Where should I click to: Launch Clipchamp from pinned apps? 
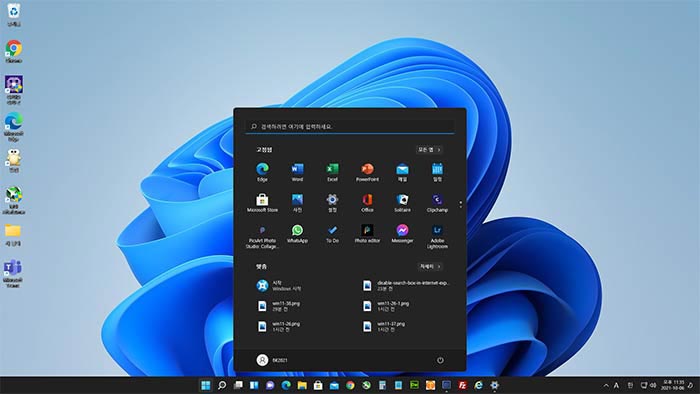pos(437,203)
